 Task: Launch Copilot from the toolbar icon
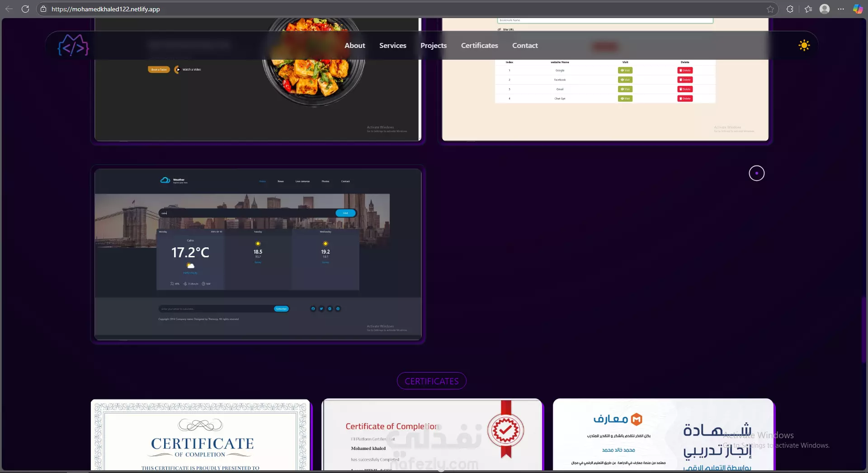858,9
